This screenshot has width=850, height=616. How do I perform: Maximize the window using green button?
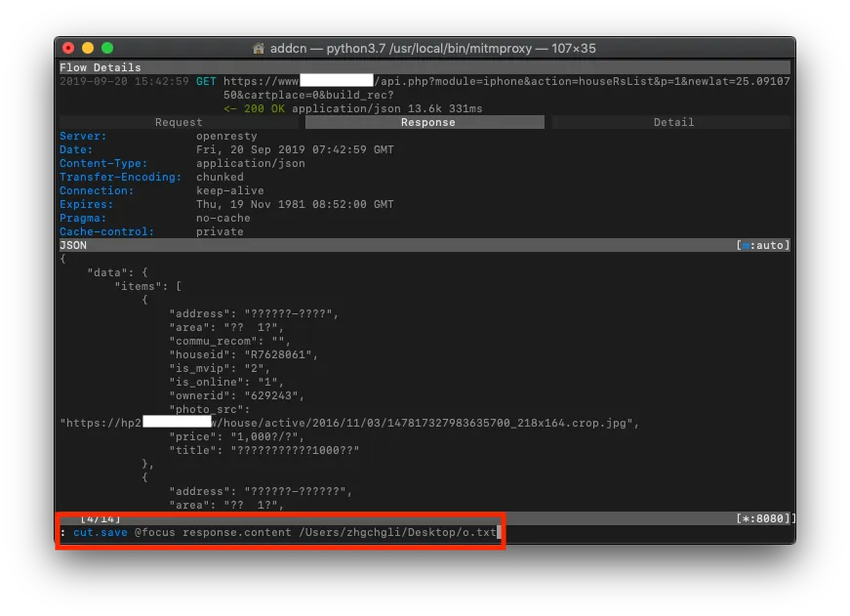[x=107, y=48]
